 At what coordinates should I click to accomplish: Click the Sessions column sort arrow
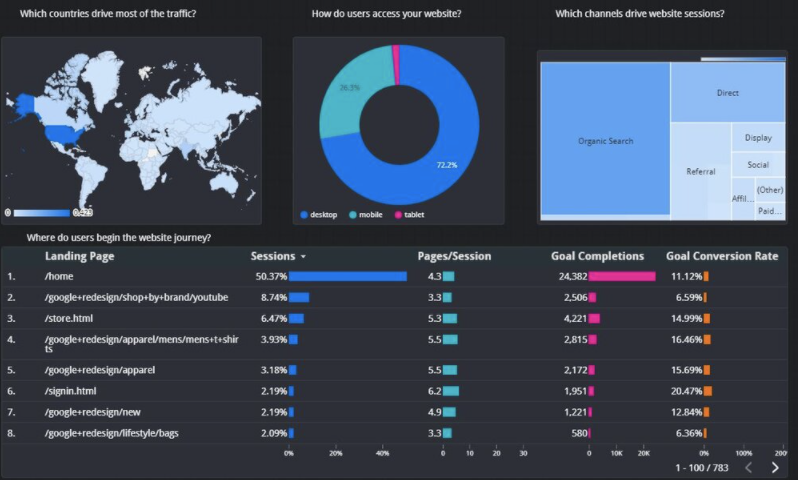coord(303,257)
